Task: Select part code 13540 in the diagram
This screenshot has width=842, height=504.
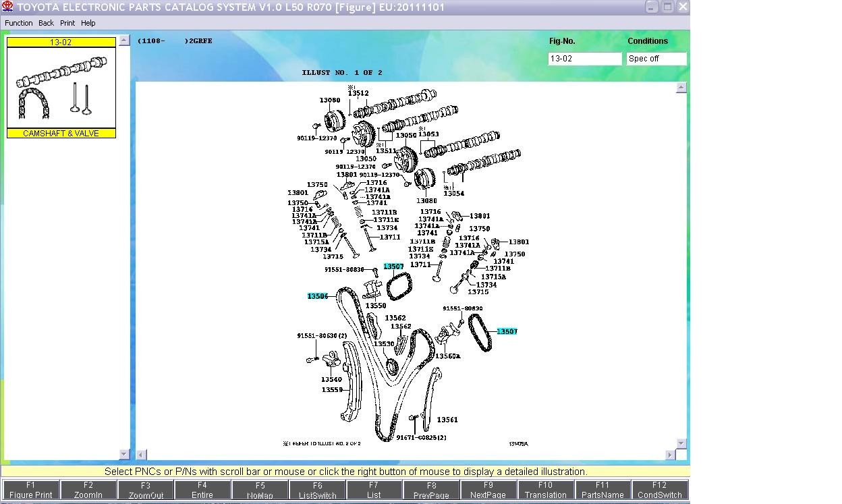Action: pos(331,379)
